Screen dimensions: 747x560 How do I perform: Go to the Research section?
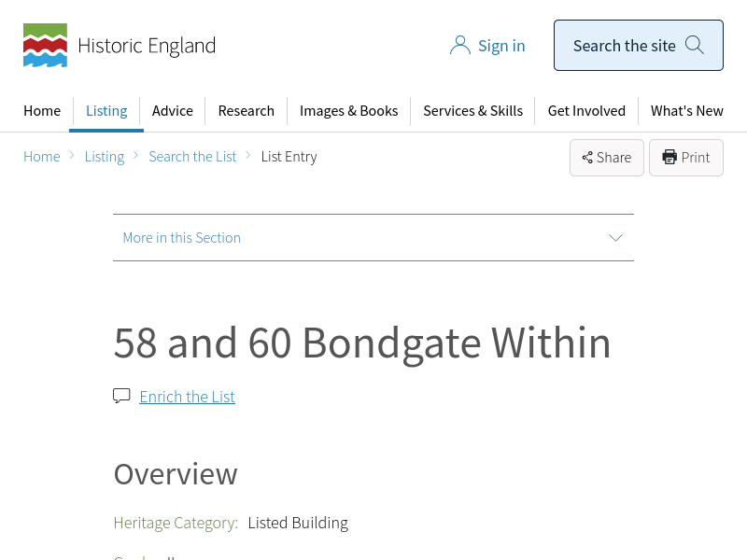[x=247, y=111]
